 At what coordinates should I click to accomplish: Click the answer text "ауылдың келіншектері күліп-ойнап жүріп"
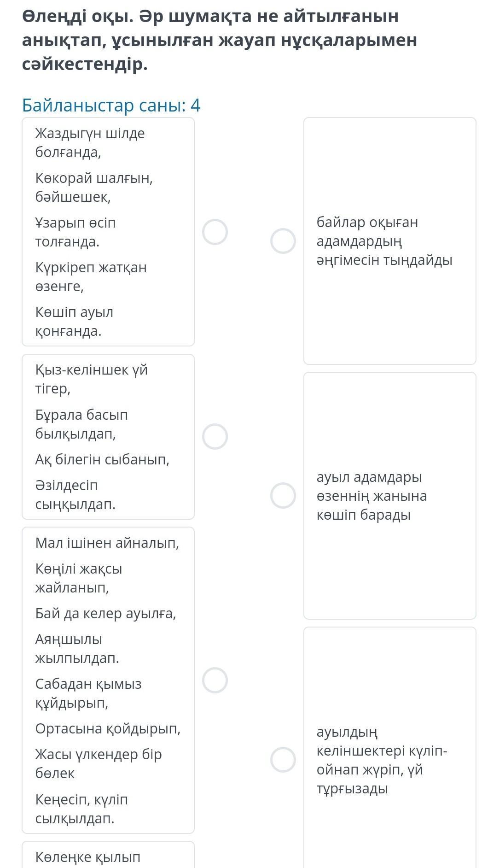tap(382, 760)
